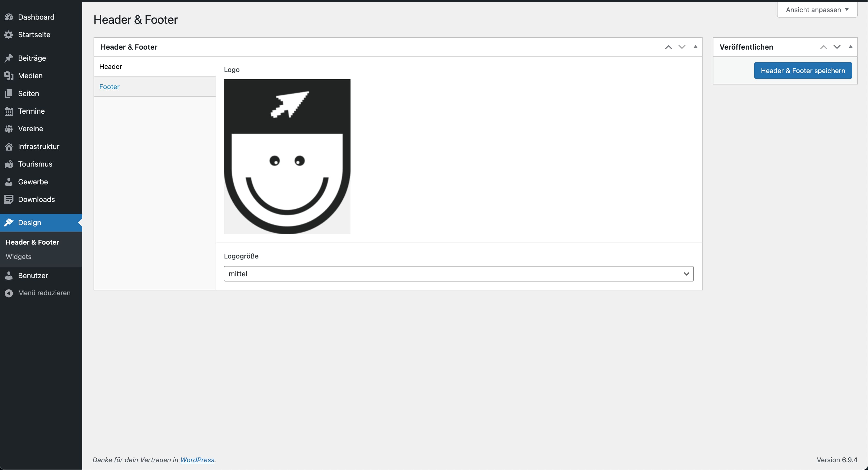Click the Downloads sidebar icon
868x470 pixels.
(9, 199)
